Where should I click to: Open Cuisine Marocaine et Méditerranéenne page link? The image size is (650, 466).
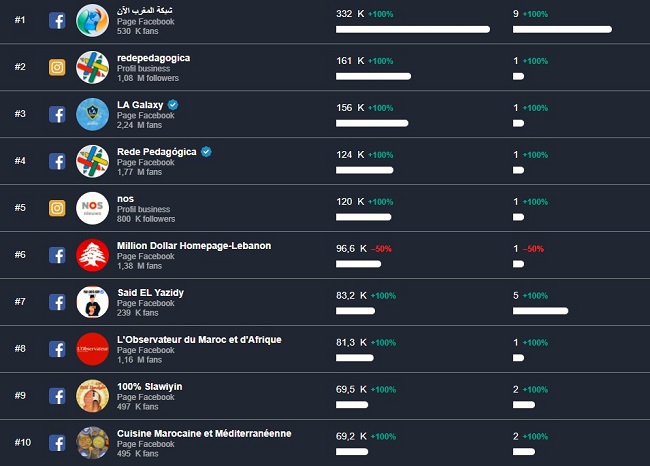tap(204, 434)
